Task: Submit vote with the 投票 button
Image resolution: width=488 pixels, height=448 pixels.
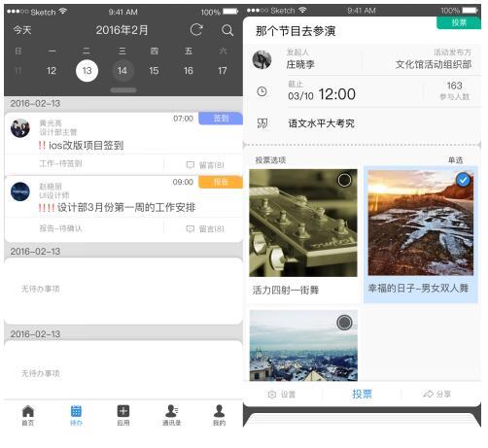Action: (x=362, y=394)
